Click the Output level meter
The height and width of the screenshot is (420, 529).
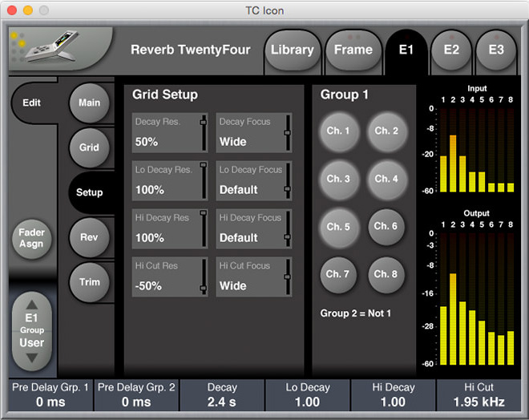(x=477, y=299)
